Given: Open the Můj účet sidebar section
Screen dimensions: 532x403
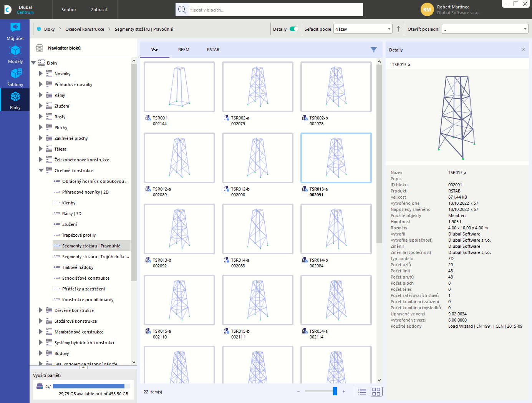Looking at the screenshot, I should pos(15,31).
